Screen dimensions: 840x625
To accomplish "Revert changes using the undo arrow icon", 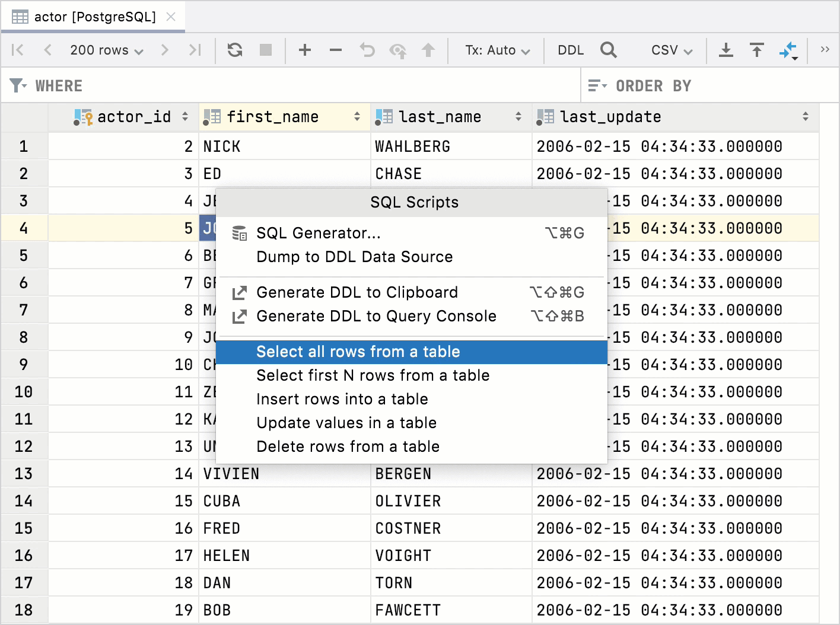I will click(367, 50).
